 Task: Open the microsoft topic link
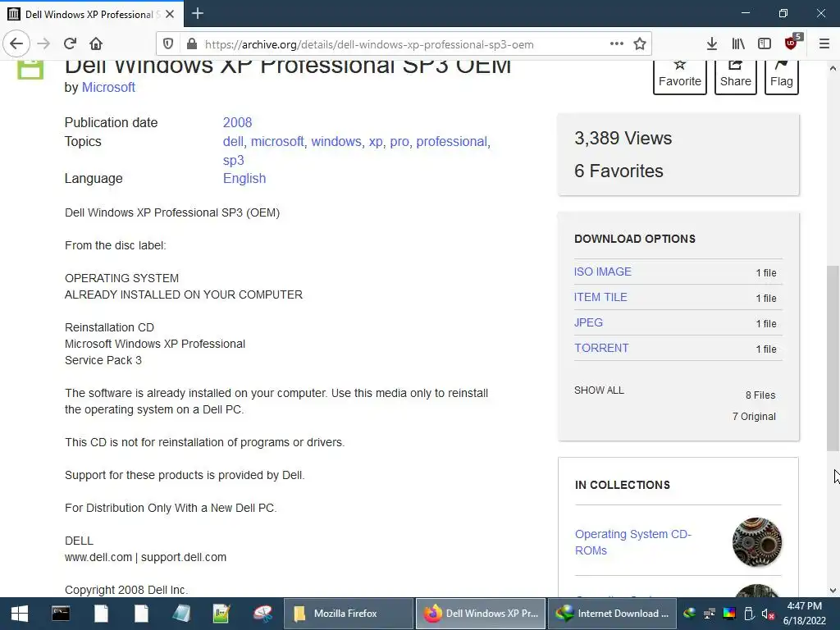[277, 141]
